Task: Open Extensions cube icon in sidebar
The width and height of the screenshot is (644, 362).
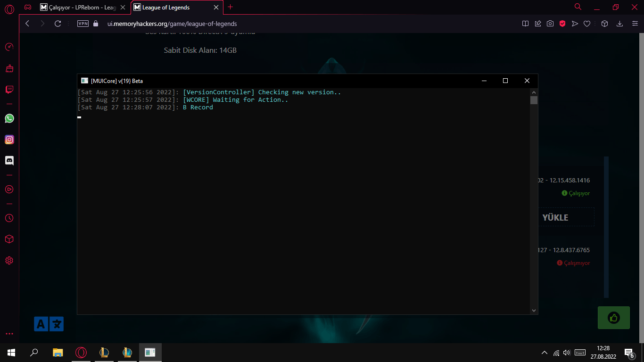Action: [x=9, y=239]
